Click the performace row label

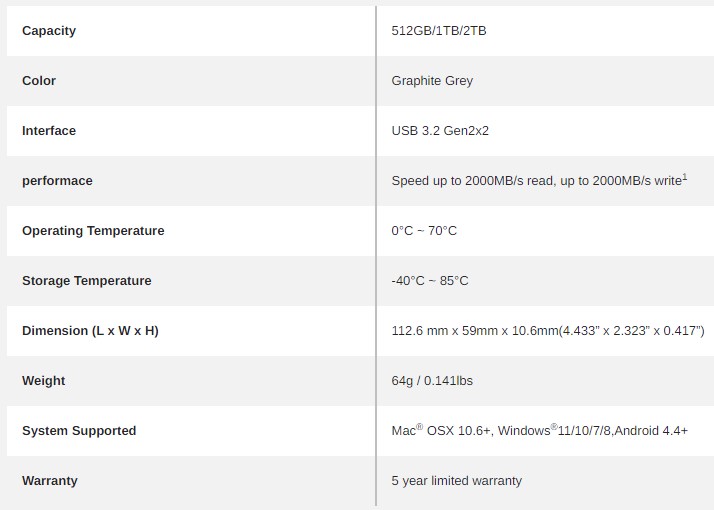pyautogui.click(x=57, y=181)
